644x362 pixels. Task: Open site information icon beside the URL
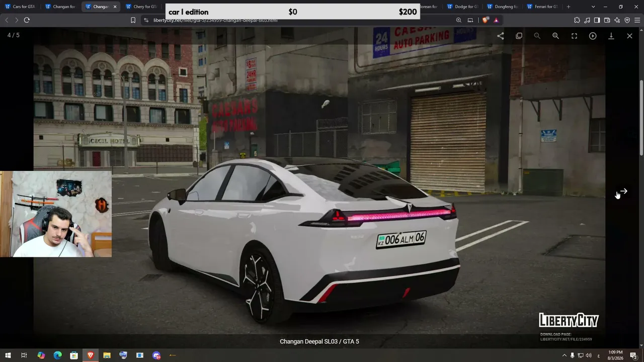[146, 20]
